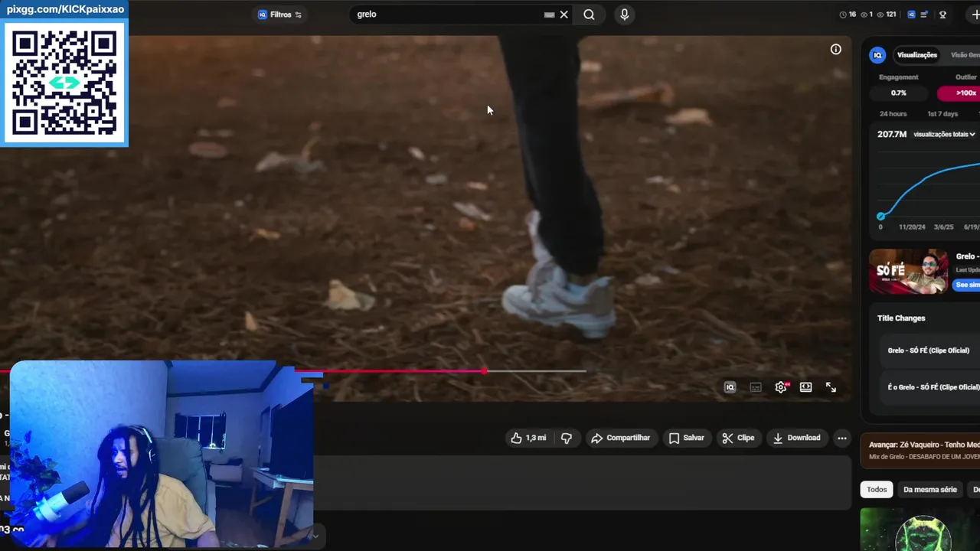Show video info via the circled i icon
This screenshot has width=980, height=551.
836,49
